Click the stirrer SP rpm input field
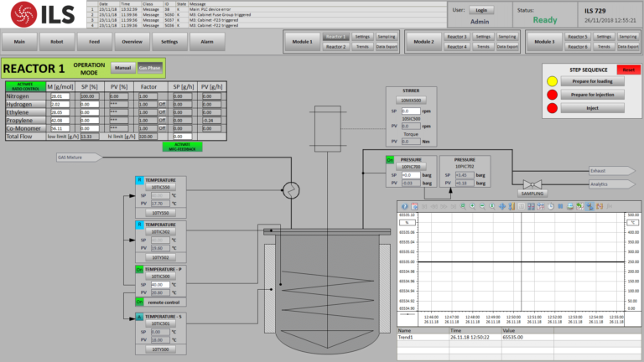This screenshot has width=644, height=362. (x=412, y=111)
